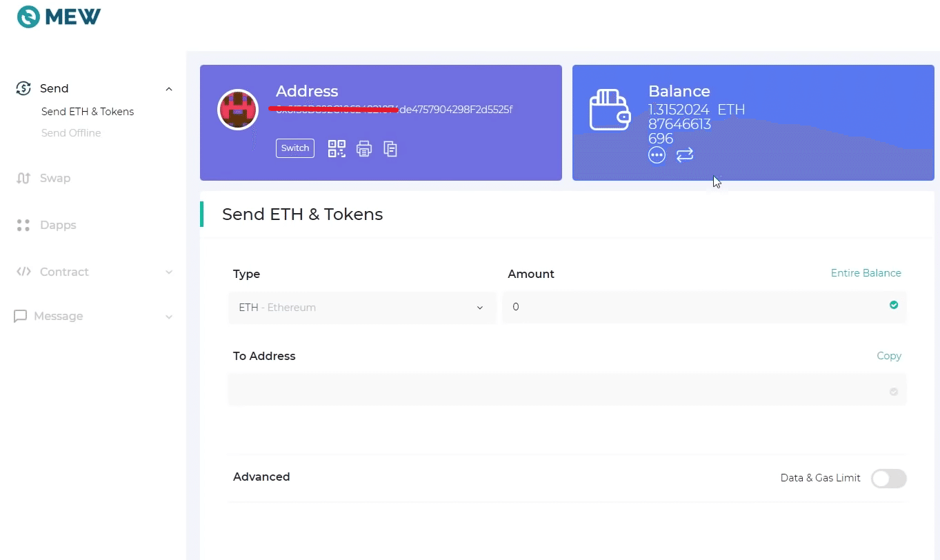Click the Switch address button

[x=295, y=148]
